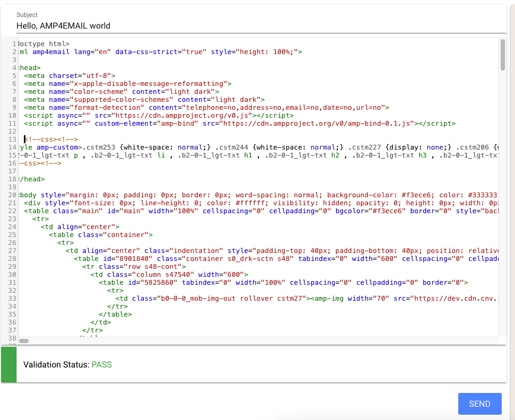Click the table id="5825860" line
The width and height of the screenshot is (515, 420).
(283, 283)
